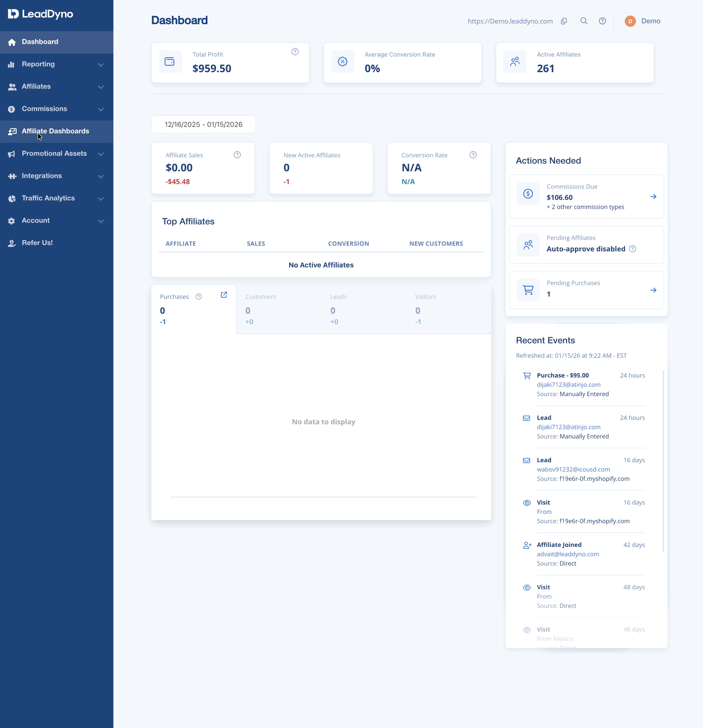
Task: Copy the Demo.leaddyno.com URL with the copy icon
Action: coord(564,21)
